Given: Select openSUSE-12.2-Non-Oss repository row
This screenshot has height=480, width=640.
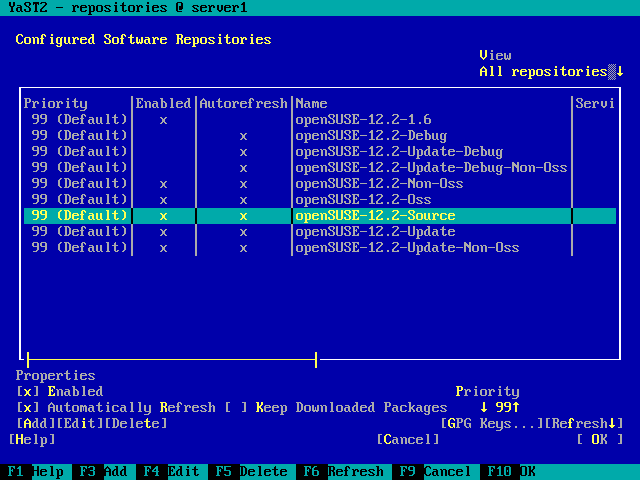Looking at the screenshot, I should pyautogui.click(x=320, y=184).
